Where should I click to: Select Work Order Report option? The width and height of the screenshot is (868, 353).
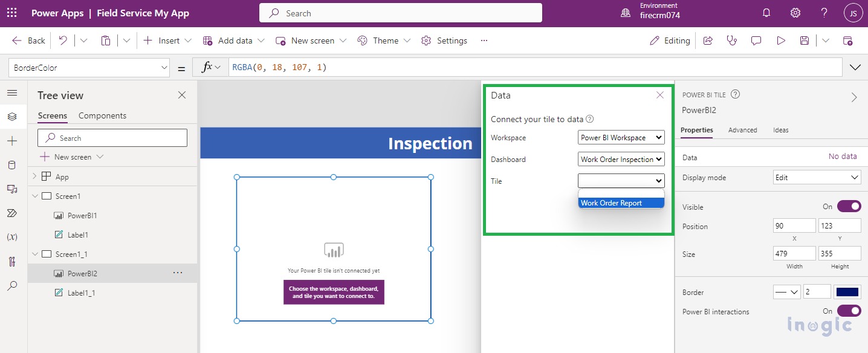[x=621, y=202]
